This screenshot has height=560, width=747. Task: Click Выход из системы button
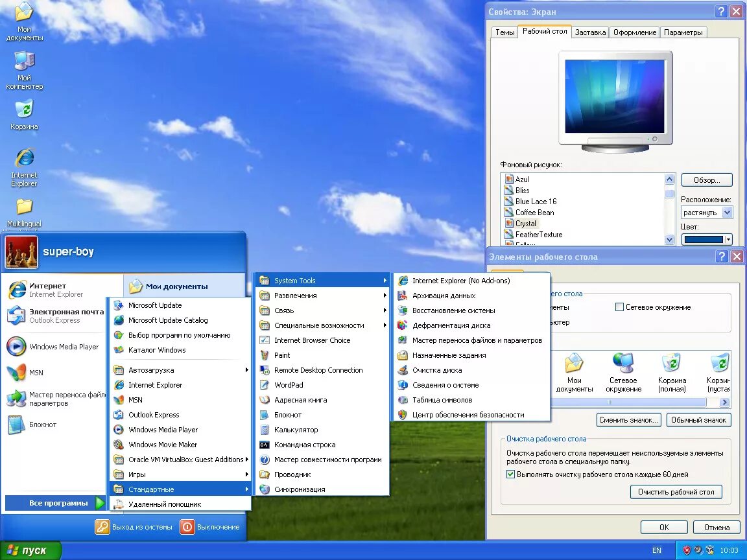[x=134, y=527]
